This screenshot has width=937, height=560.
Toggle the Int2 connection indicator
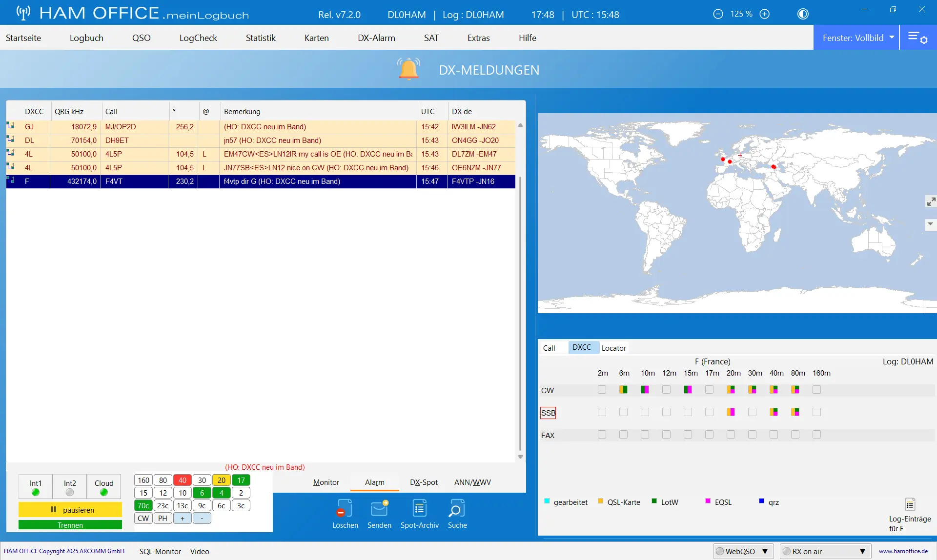point(70,487)
